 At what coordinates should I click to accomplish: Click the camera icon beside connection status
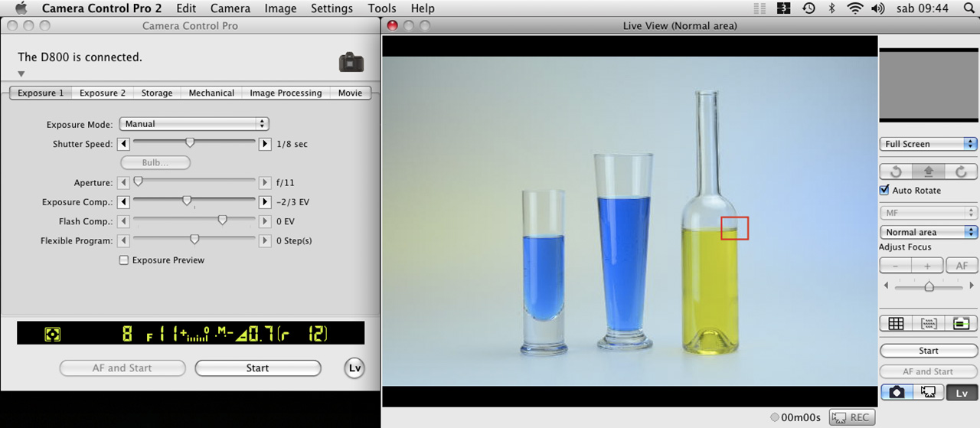pos(351,62)
